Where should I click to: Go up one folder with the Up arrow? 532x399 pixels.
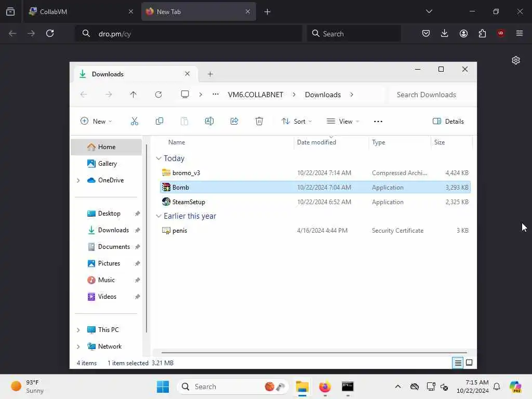[x=134, y=95]
